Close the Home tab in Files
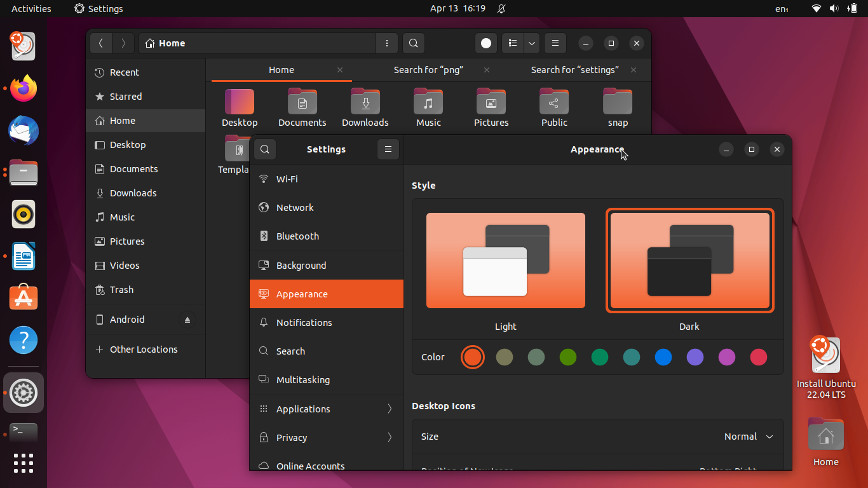Screen dimensions: 868x488 coord(340,70)
